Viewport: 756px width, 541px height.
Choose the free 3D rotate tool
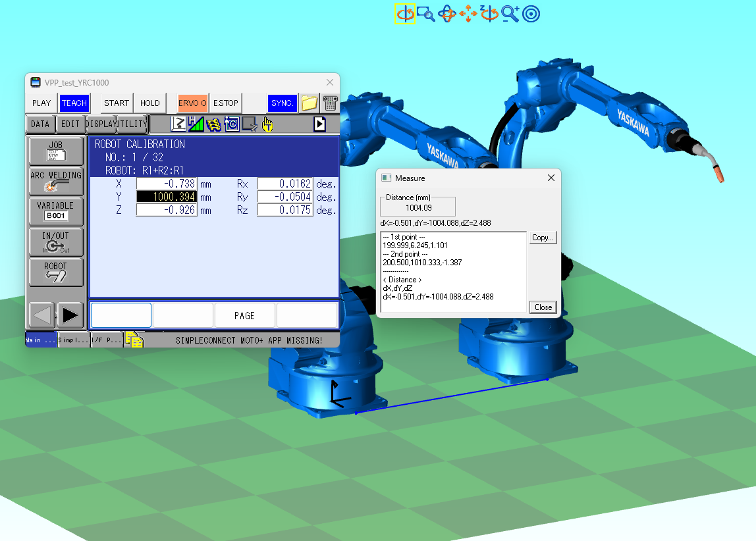tap(447, 14)
